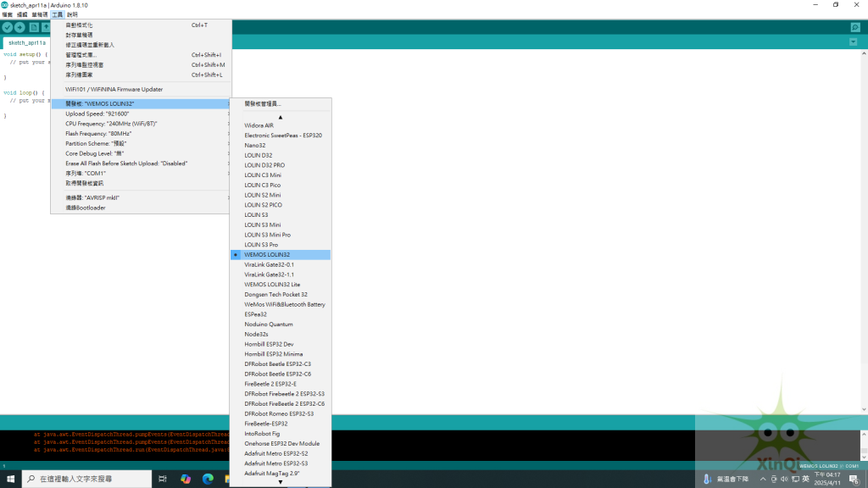Select the sketch_apr11a tab
Viewport: 868px width, 488px height.
(x=26, y=42)
